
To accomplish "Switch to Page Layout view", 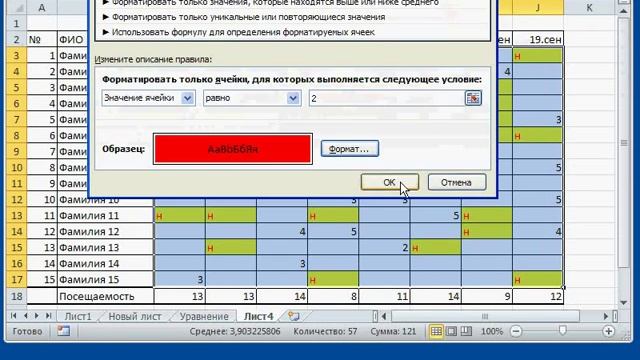I will pyautogui.click(x=451, y=331).
